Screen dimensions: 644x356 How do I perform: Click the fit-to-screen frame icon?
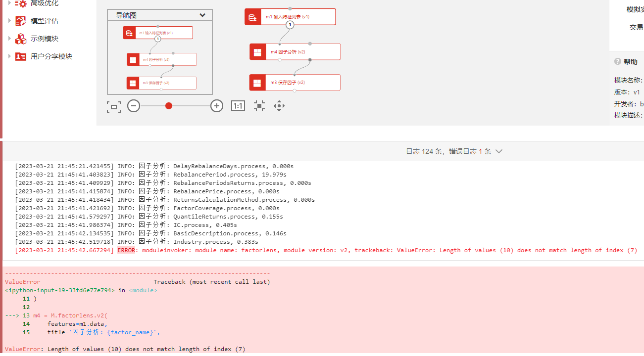pyautogui.click(x=114, y=106)
